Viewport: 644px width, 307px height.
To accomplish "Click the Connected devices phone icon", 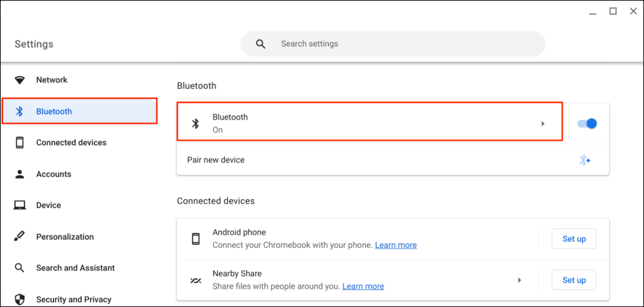I will pyautogui.click(x=19, y=143).
